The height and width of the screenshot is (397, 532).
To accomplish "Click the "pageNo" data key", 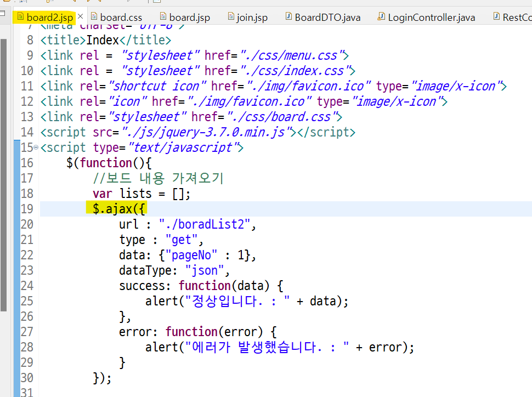I will click(191, 255).
